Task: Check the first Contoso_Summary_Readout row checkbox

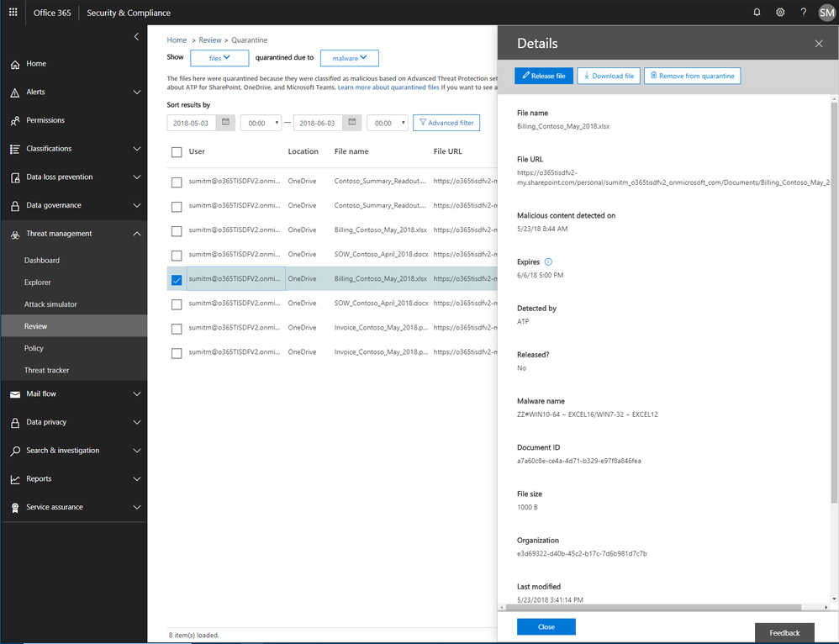Action: pos(177,182)
